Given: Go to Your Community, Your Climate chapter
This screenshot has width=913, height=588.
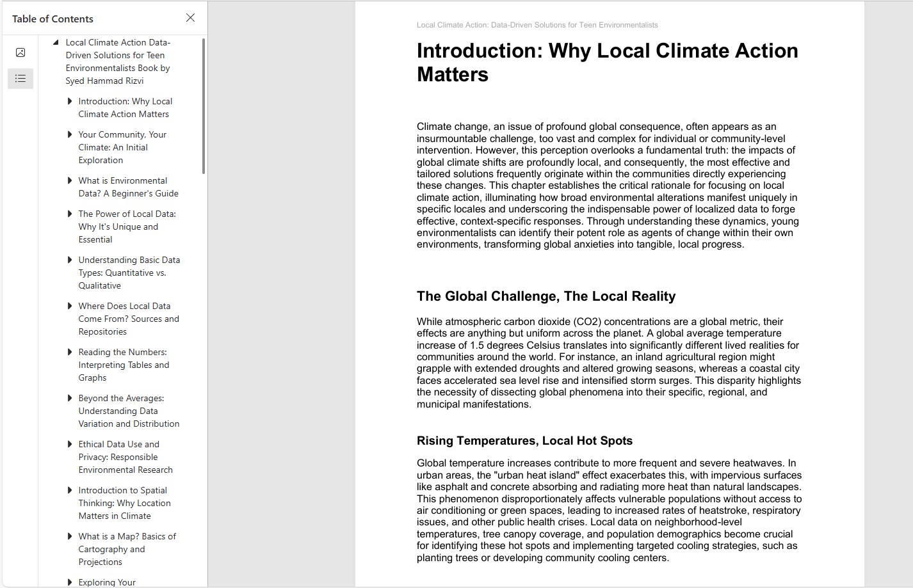Looking at the screenshot, I should 122,147.
